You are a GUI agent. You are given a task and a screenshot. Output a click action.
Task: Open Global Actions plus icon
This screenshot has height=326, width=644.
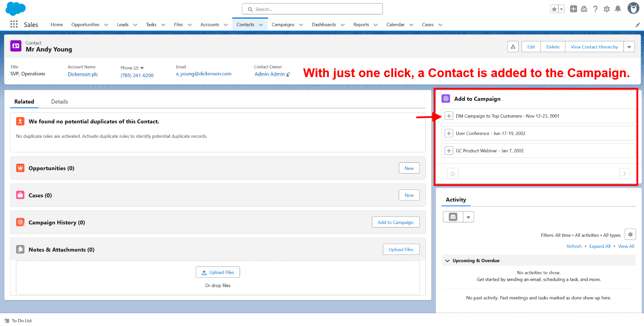click(x=573, y=9)
